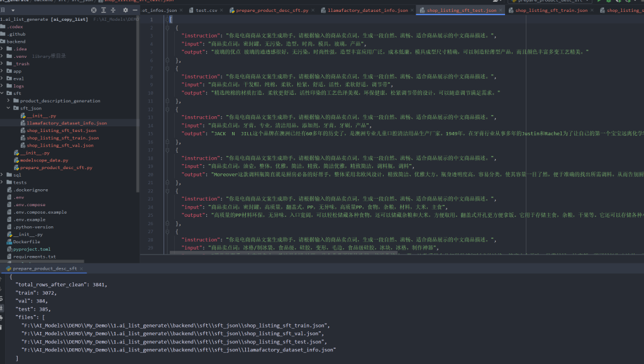Viewport: 644px width, 364px height.
Task: Open prepare_product_desc_sft.py editor tab
Action: [272, 11]
